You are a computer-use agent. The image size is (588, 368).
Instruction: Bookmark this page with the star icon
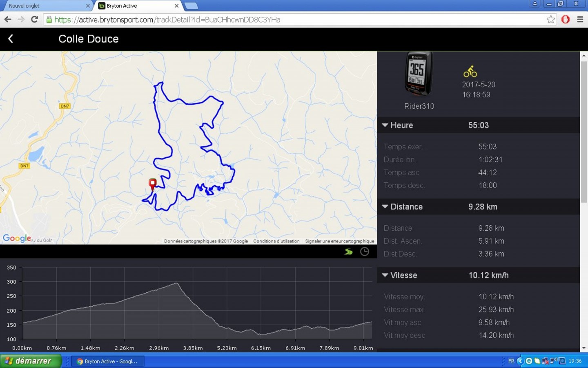pos(551,19)
